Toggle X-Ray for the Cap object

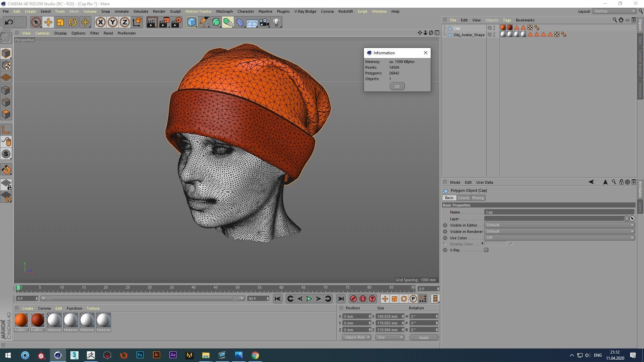click(486, 250)
